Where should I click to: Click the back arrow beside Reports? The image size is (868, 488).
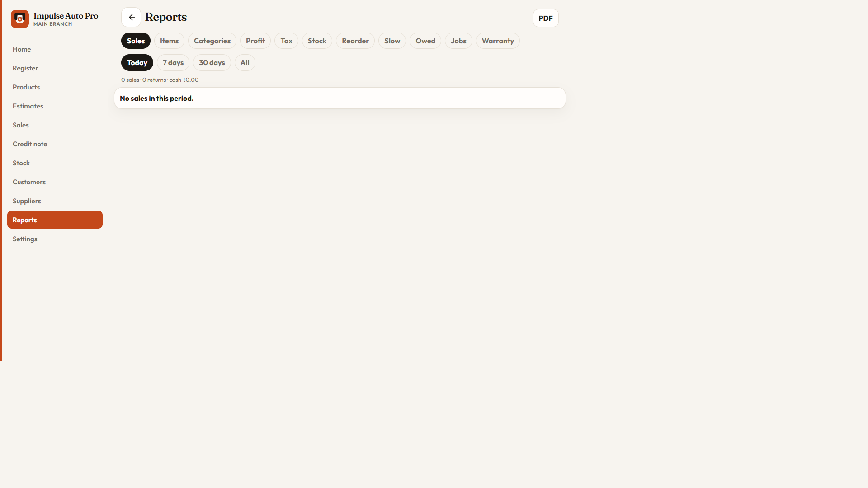[x=131, y=17]
